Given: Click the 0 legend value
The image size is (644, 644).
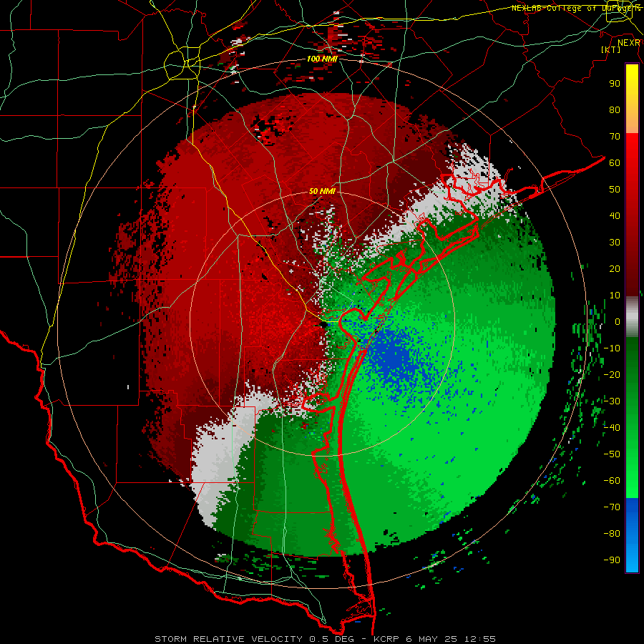Looking at the screenshot, I should coord(618,321).
